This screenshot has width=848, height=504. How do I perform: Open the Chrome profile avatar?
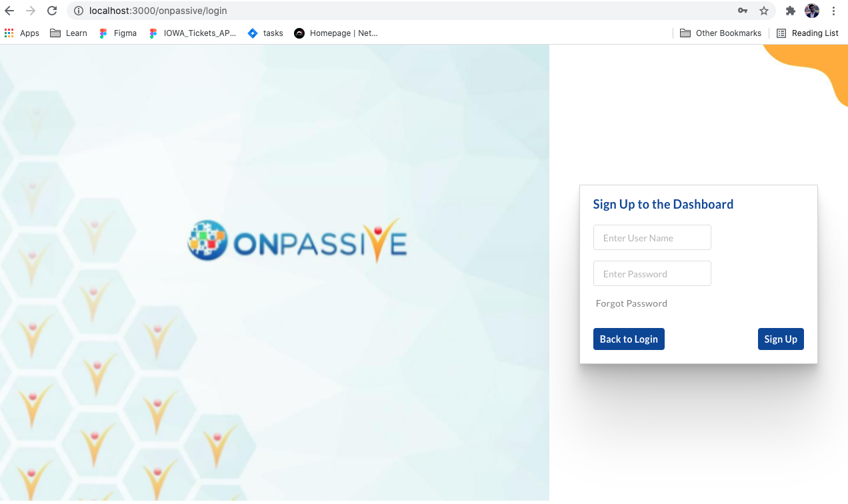tap(812, 11)
